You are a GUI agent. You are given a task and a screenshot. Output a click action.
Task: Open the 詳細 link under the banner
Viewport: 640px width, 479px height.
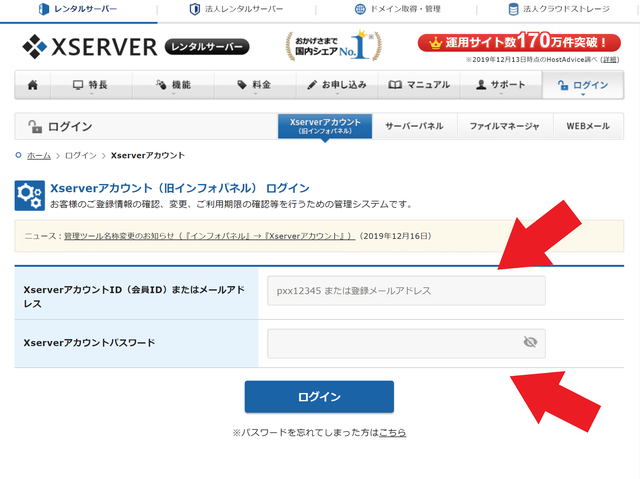pos(610,60)
